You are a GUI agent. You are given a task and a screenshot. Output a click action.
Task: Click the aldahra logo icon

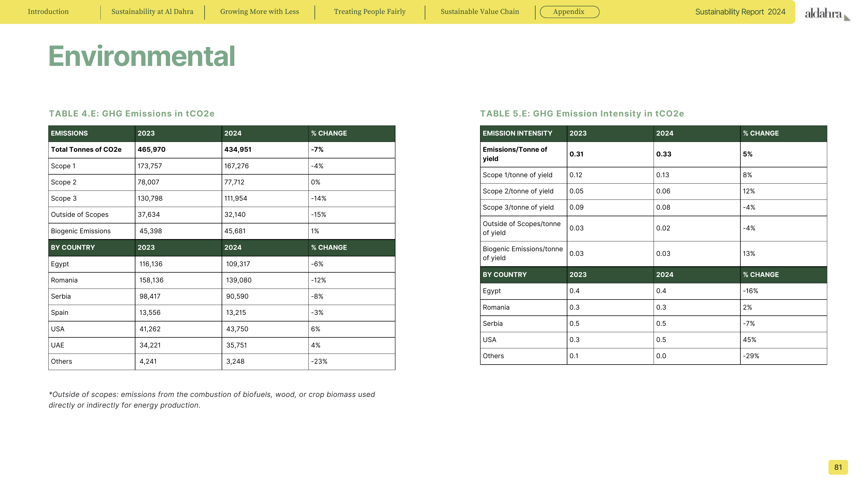[827, 14]
